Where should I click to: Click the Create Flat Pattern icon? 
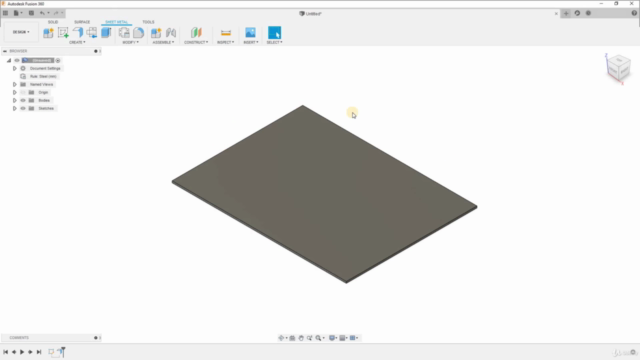(106, 33)
